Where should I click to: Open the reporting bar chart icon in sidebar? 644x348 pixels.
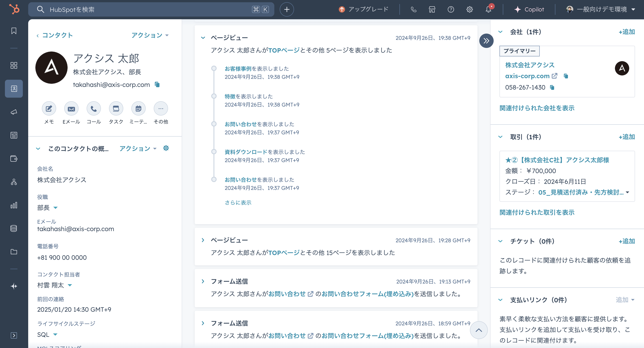(x=14, y=205)
